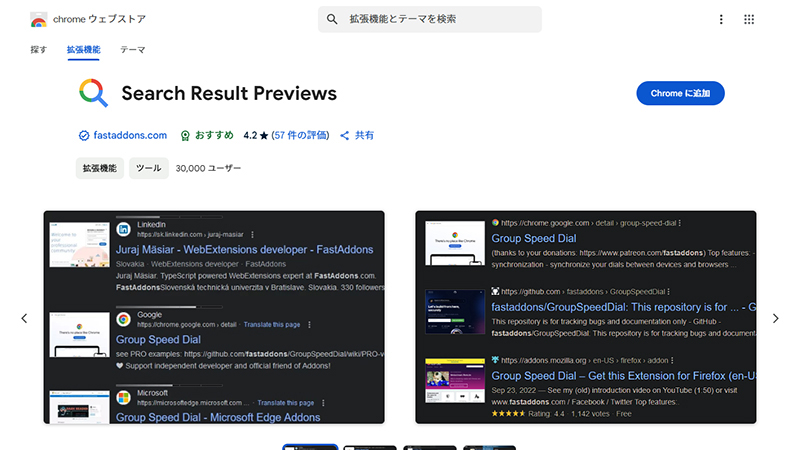Open the fastaddons.com publisher link

[x=130, y=135]
